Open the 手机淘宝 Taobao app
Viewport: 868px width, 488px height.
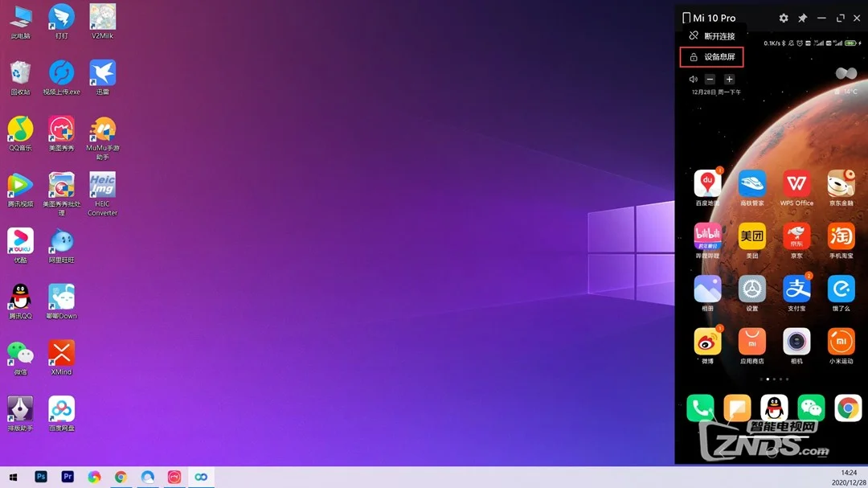coord(841,236)
